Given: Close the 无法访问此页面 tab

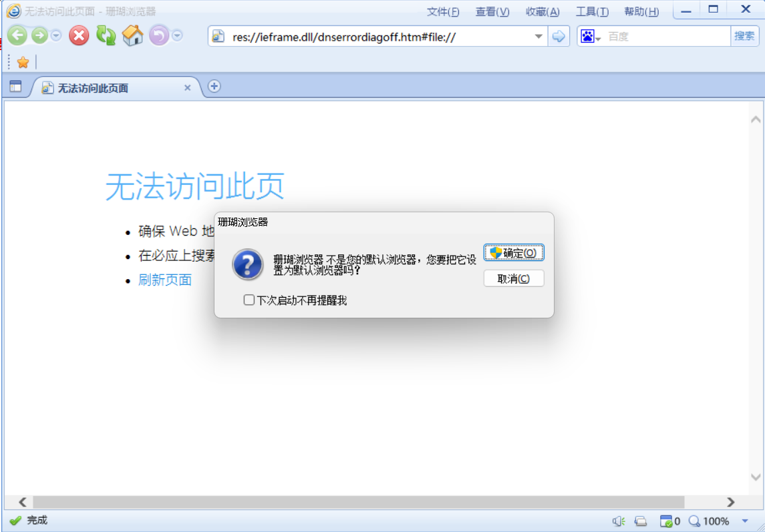Looking at the screenshot, I should click(187, 88).
